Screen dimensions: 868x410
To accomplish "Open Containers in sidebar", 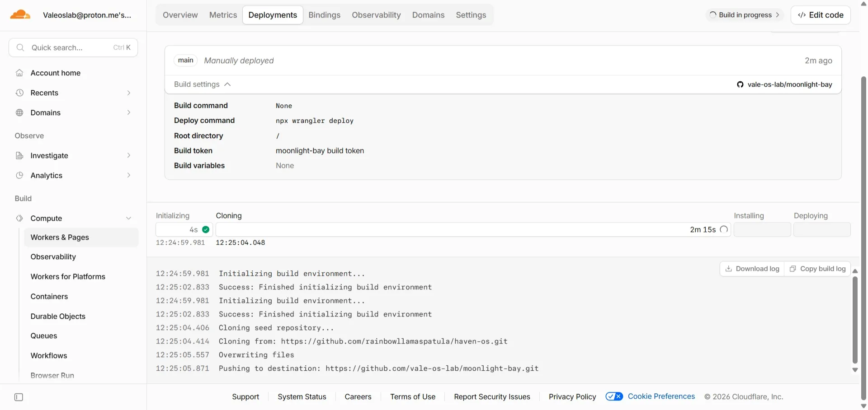I will 49,297.
